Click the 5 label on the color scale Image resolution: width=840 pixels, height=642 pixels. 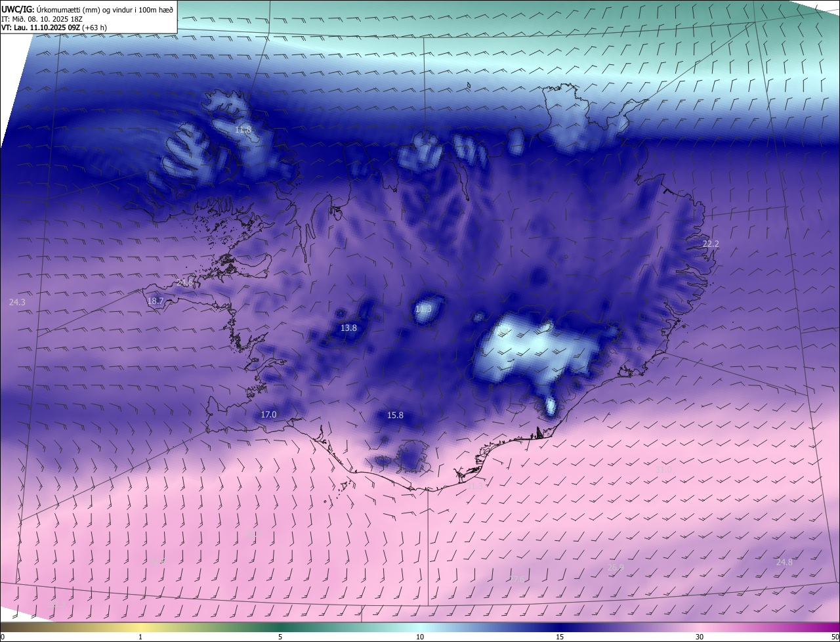[280, 637]
